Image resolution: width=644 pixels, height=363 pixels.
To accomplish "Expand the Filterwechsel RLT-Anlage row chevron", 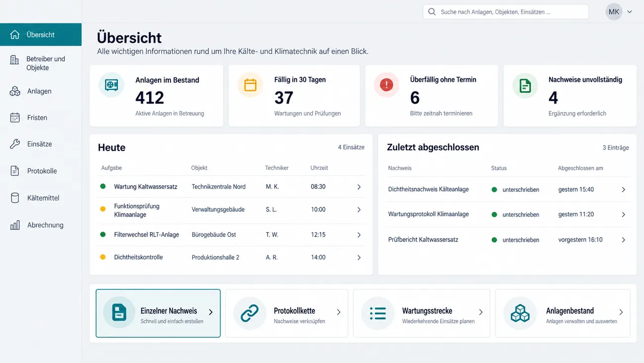I will tap(359, 235).
